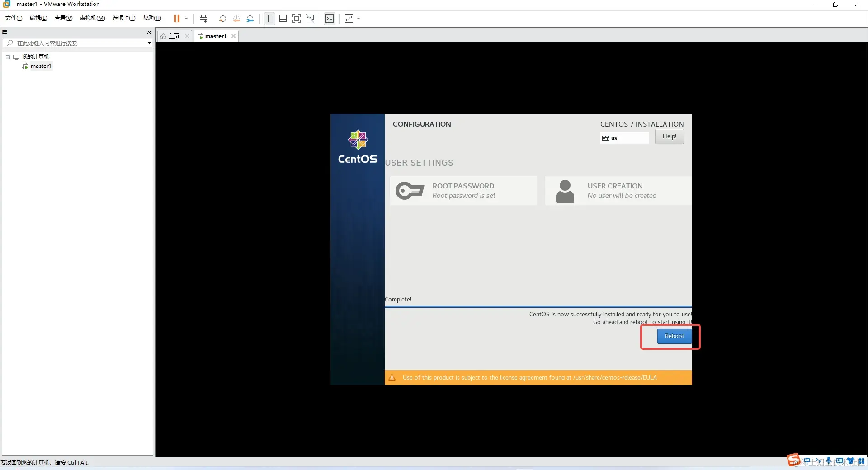Toggle the console view terminal icon
The image size is (868, 470).
[x=330, y=19]
